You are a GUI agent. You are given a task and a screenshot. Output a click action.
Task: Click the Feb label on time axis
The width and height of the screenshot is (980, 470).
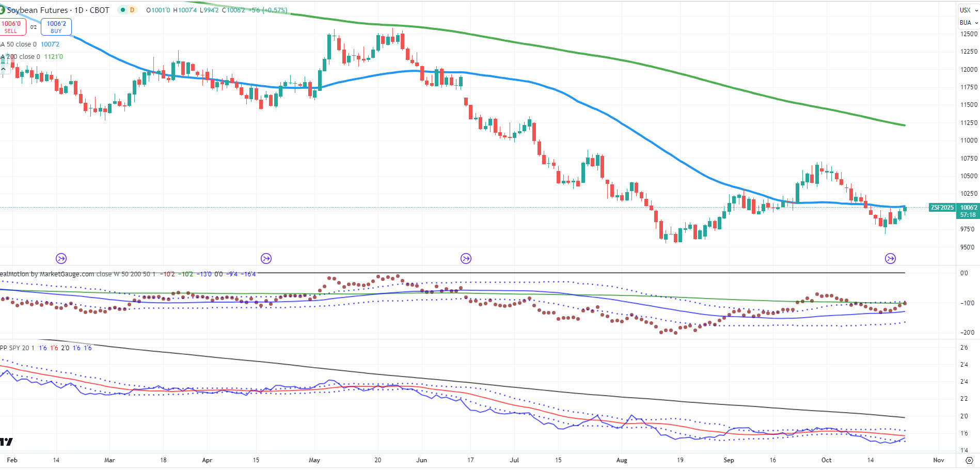(x=12, y=460)
